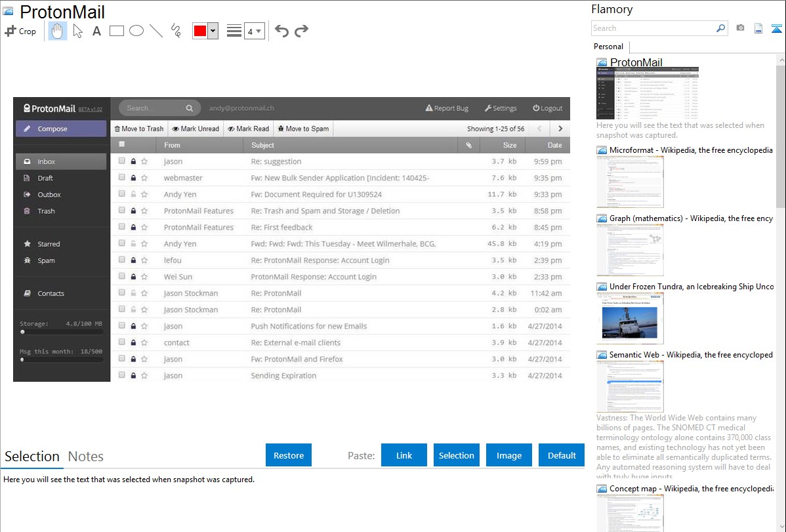Pick the ellipse drawing tool
Image resolution: width=786 pixels, height=532 pixels.
pos(136,31)
